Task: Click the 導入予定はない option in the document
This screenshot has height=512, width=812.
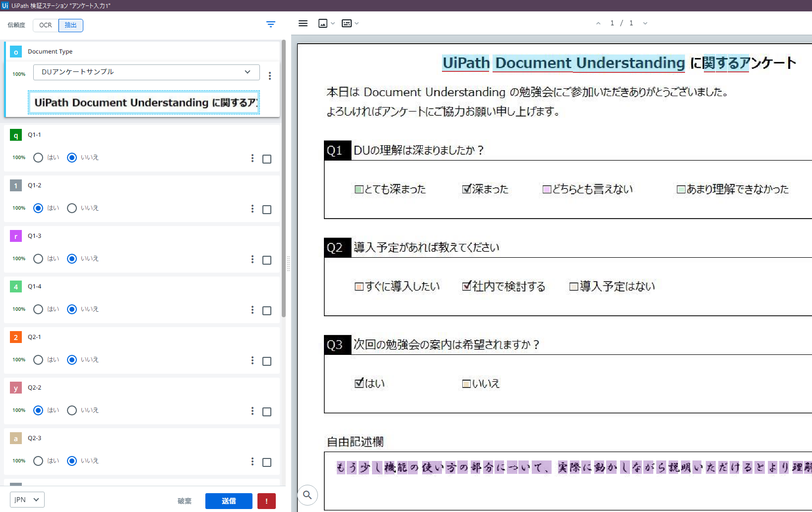Action: click(x=612, y=286)
